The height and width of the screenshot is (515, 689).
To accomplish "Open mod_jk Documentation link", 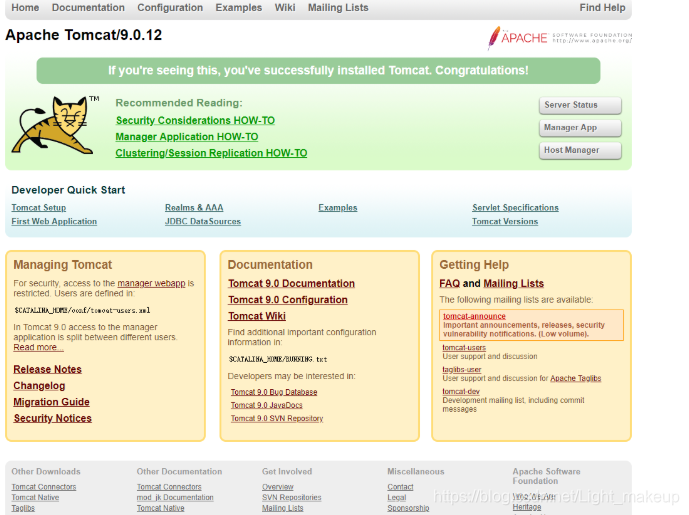I will [175, 497].
